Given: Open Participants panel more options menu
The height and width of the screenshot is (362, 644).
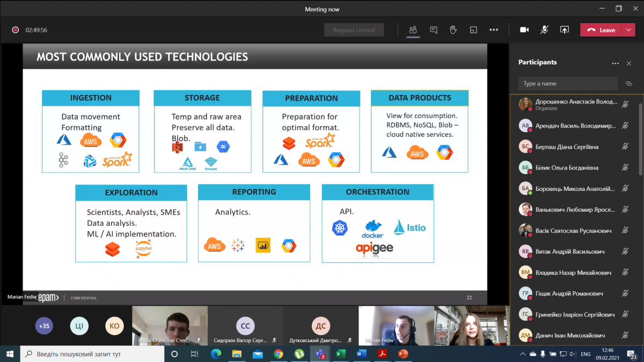Looking at the screenshot, I should (x=615, y=63).
